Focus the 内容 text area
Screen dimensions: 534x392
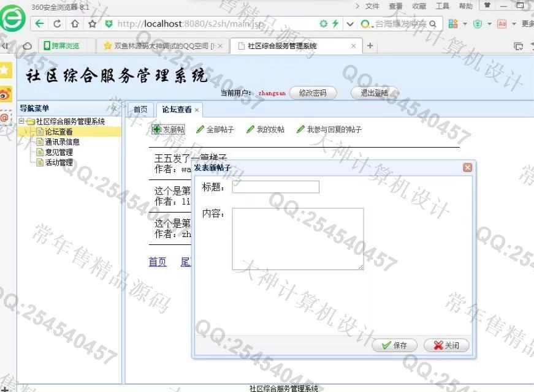(x=298, y=239)
